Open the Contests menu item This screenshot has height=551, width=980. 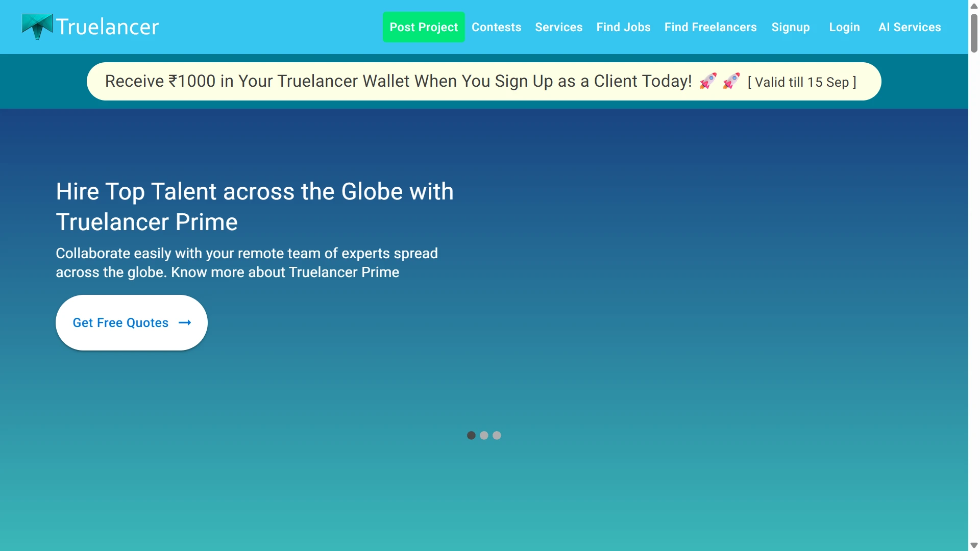pos(496,27)
